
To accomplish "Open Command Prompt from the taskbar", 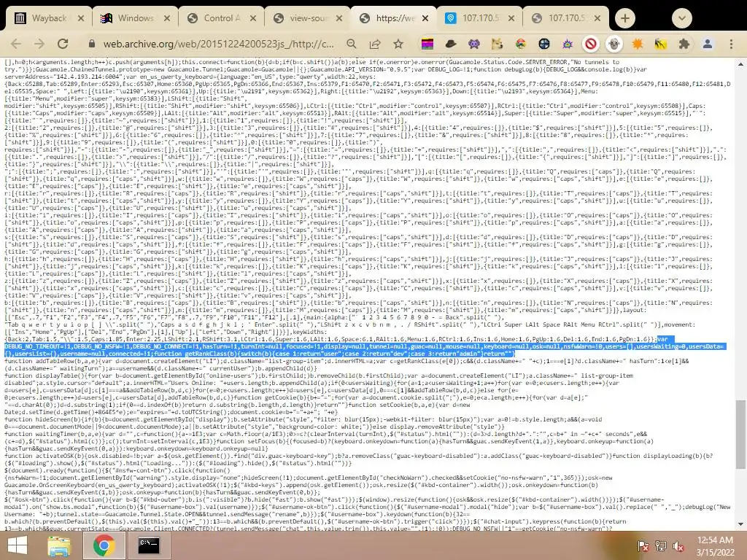I will [x=148, y=545].
